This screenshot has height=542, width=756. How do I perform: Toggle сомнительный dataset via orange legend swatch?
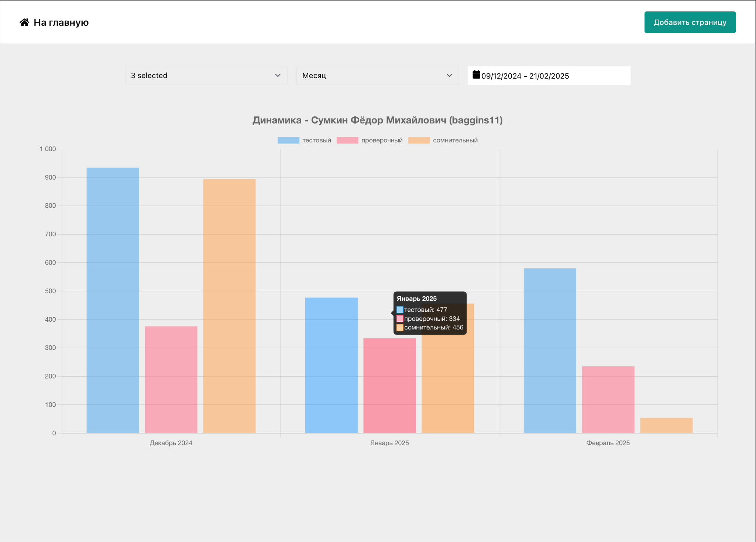pos(419,140)
